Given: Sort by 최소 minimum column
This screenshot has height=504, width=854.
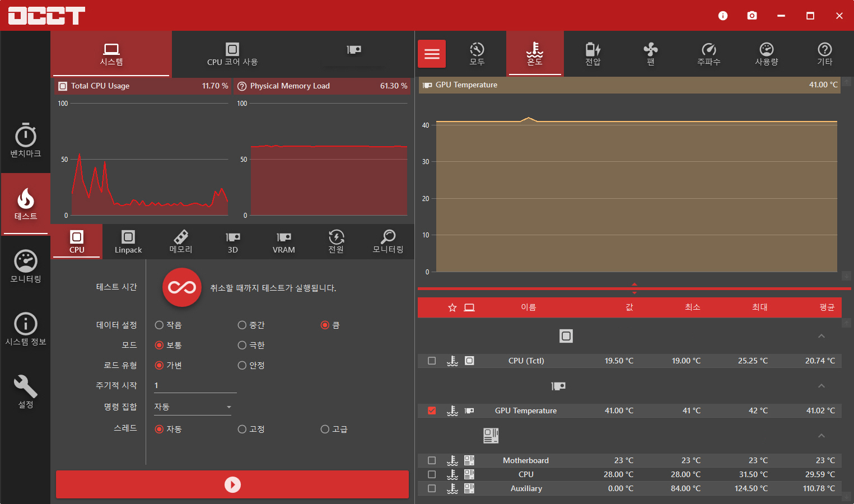Looking at the screenshot, I should pyautogui.click(x=693, y=307).
